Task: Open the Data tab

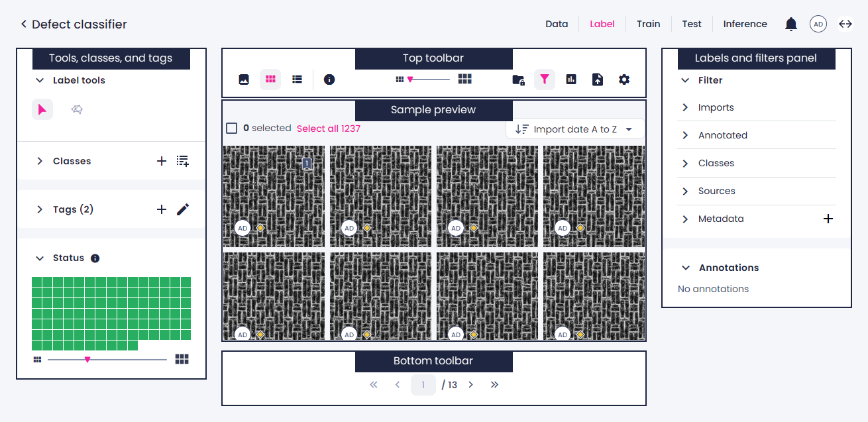Action: (557, 24)
